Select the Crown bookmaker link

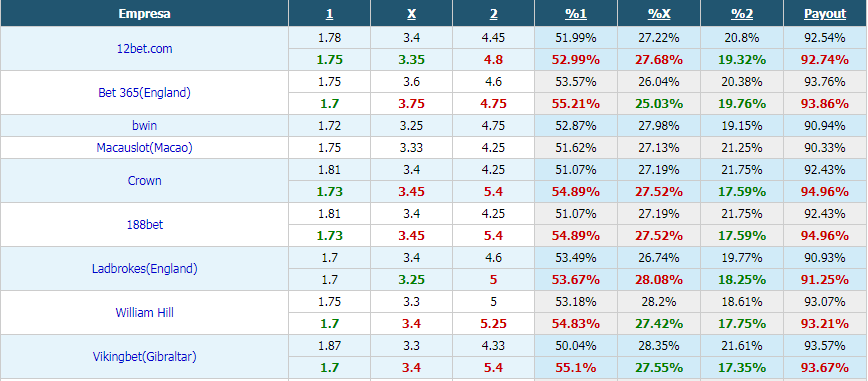(144, 181)
